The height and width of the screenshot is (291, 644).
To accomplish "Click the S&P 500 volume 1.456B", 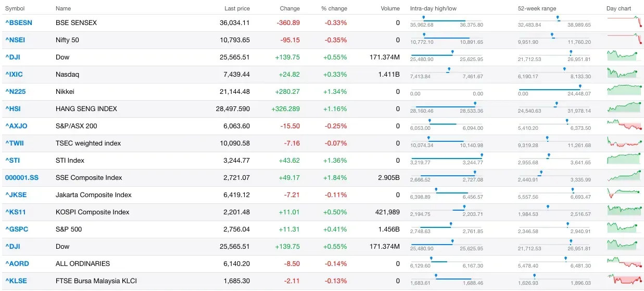I will [x=388, y=229].
